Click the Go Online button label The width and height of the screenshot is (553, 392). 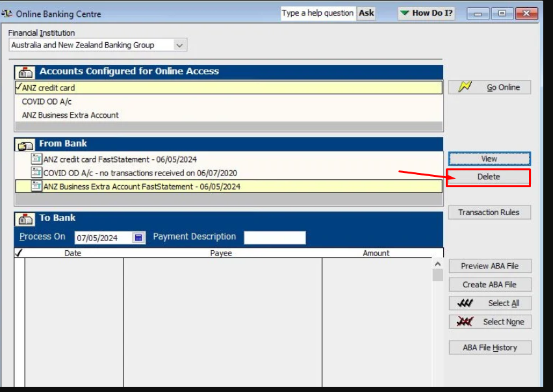click(503, 88)
